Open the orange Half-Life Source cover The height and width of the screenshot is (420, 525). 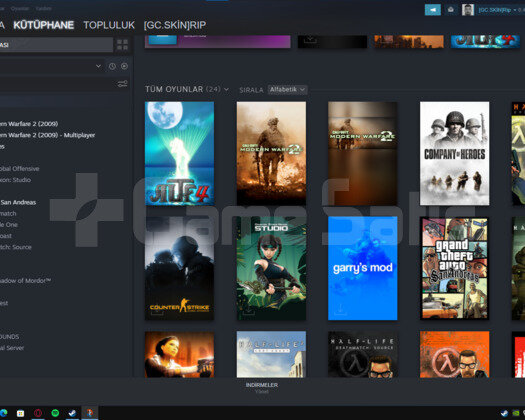454,354
